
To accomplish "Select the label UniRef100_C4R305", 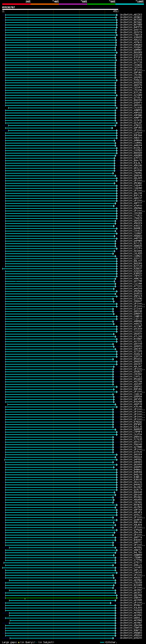I will pyautogui.click(x=131, y=573).
